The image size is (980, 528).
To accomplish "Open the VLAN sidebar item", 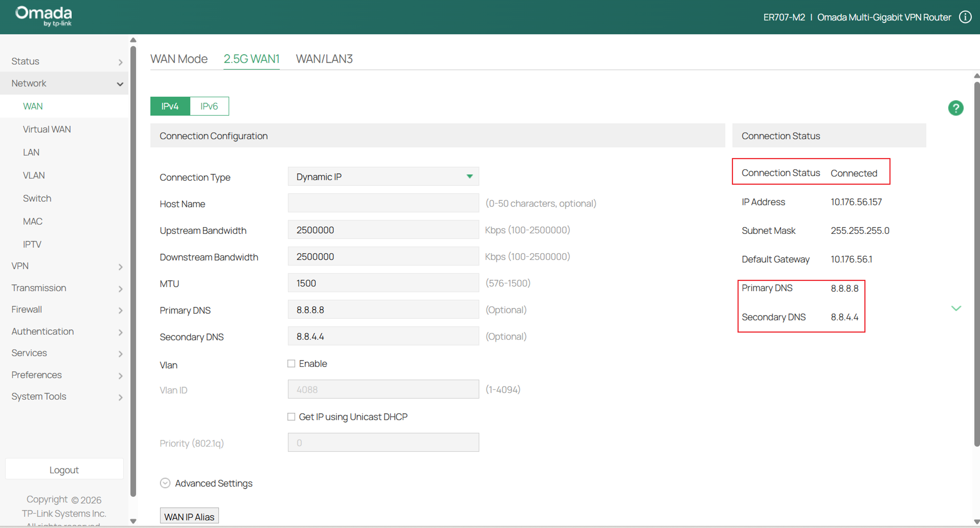I will coord(64,176).
